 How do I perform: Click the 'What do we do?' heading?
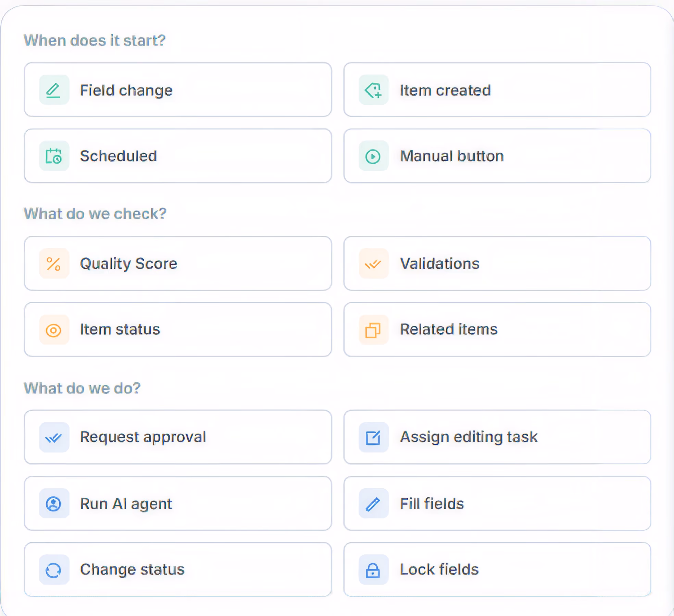tap(82, 388)
